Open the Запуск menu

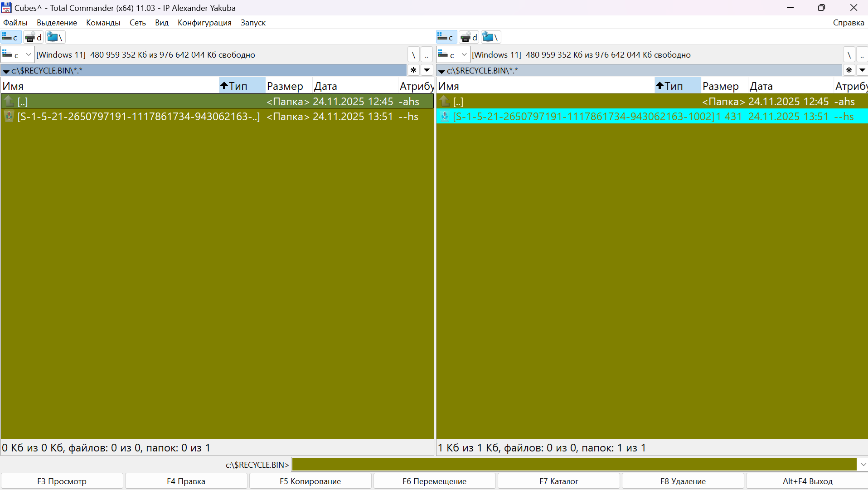point(253,23)
